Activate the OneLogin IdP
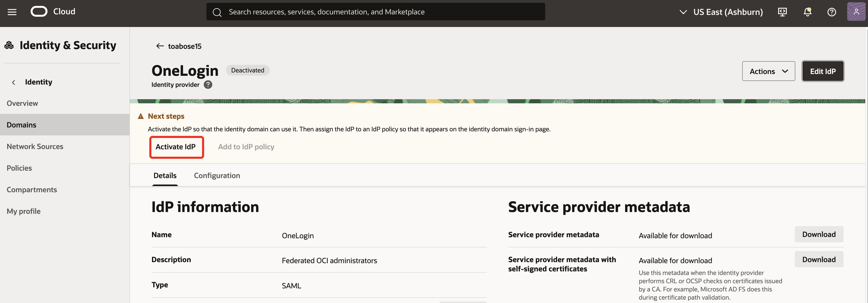Image resolution: width=868 pixels, height=303 pixels. [x=176, y=147]
